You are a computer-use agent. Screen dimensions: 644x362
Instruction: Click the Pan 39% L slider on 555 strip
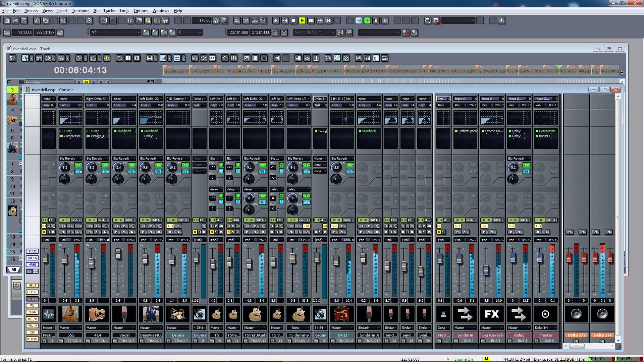pos(70,240)
